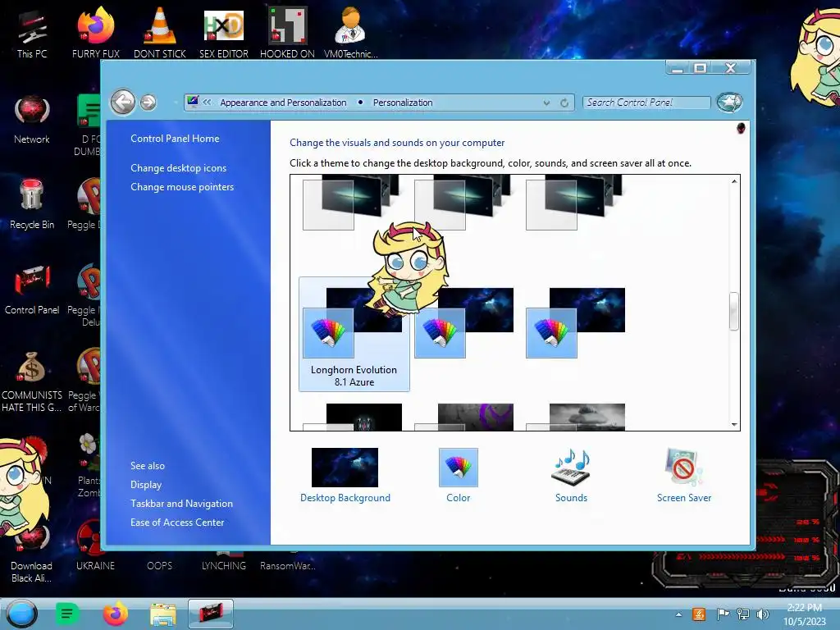
Task: Click the theme list scroll up arrow
Action: point(734,181)
